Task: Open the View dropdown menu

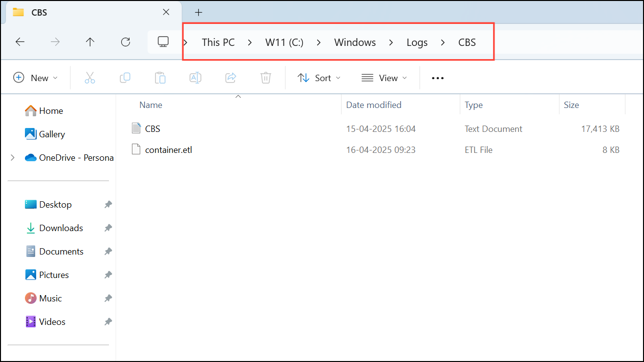Action: (x=384, y=78)
